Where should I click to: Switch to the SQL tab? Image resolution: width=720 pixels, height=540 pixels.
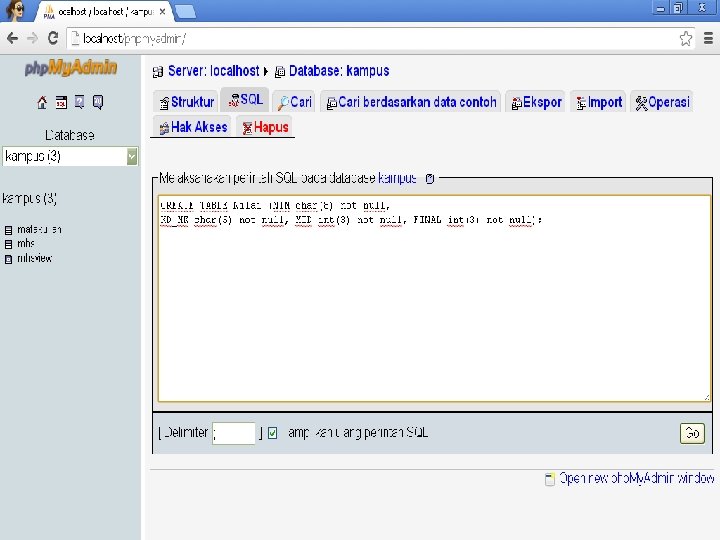tap(245, 100)
